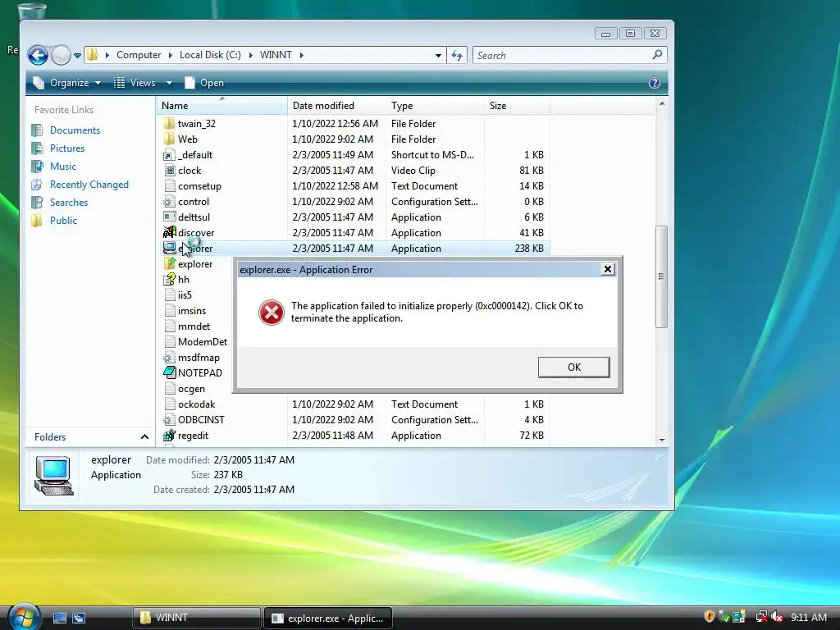Select the explorer file with green arrow icon
Screen dimensions: 840x630
(x=169, y=263)
